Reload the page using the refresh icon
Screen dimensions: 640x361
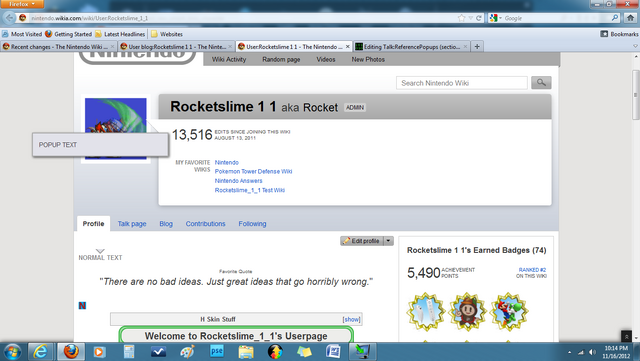pyautogui.click(x=478, y=18)
